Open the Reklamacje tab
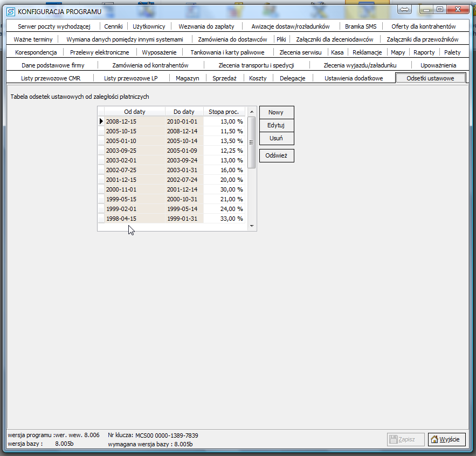 (x=367, y=52)
